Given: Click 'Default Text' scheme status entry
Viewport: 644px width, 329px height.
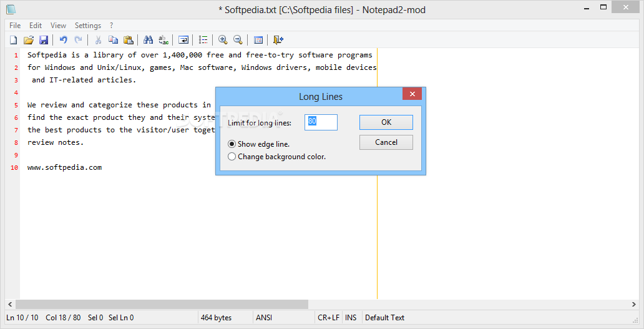Looking at the screenshot, I should pyautogui.click(x=385, y=318).
